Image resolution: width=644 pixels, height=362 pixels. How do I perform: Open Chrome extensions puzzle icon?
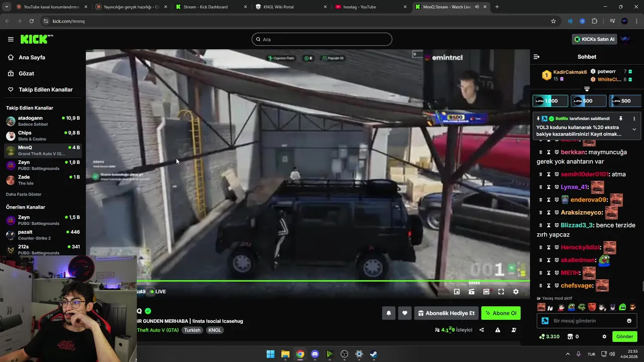[595, 21]
